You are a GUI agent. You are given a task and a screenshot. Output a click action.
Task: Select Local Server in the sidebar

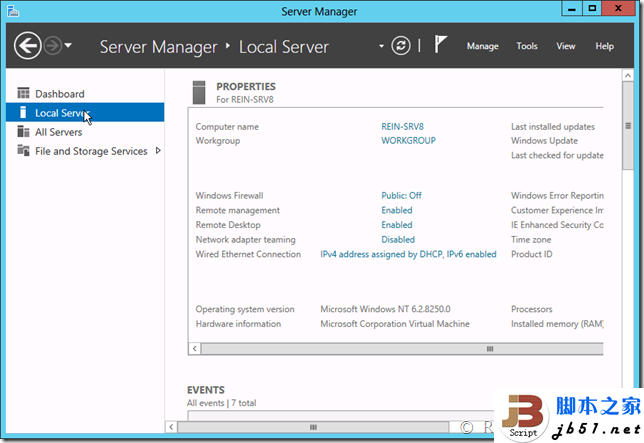(85, 112)
